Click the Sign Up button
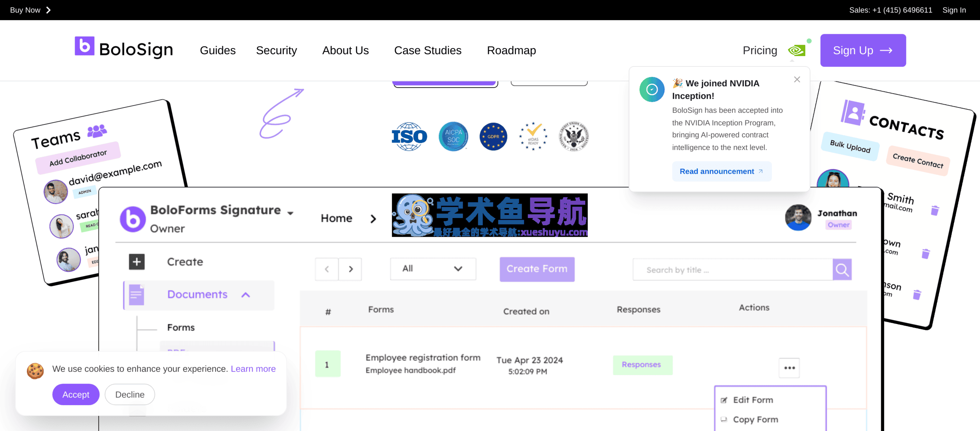 (863, 50)
